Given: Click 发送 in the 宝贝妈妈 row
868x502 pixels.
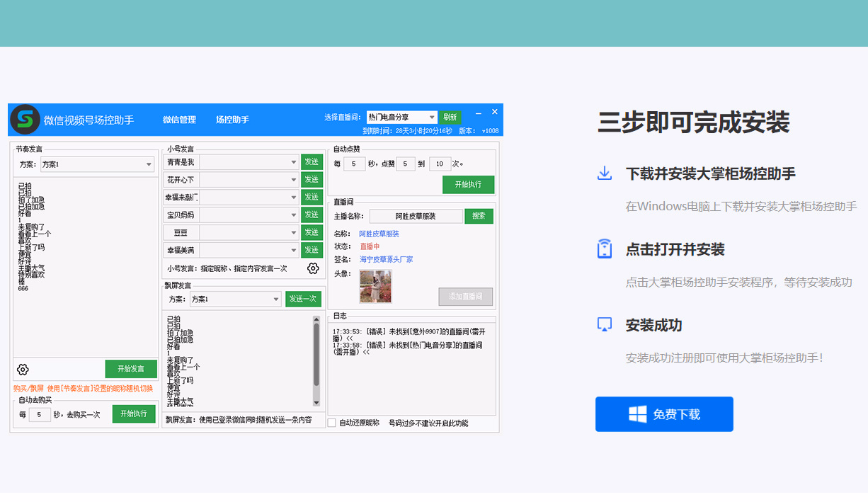Looking at the screenshot, I should [312, 215].
